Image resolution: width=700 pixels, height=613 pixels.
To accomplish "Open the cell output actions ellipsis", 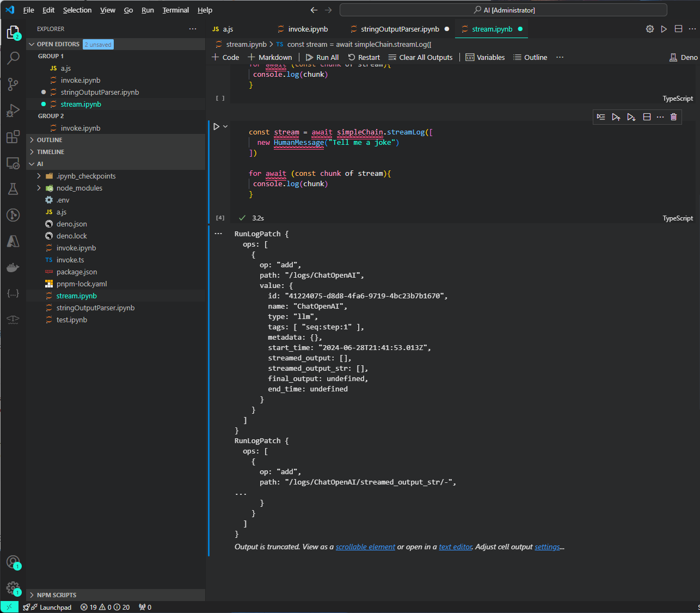I will [218, 234].
